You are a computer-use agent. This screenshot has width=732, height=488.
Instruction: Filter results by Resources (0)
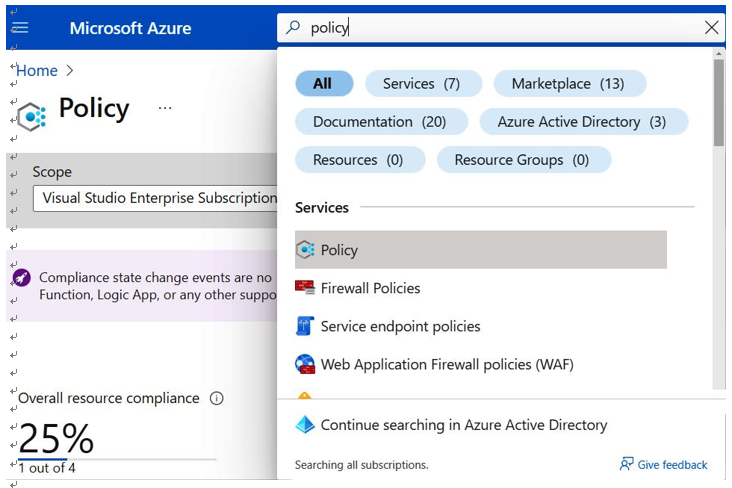360,160
